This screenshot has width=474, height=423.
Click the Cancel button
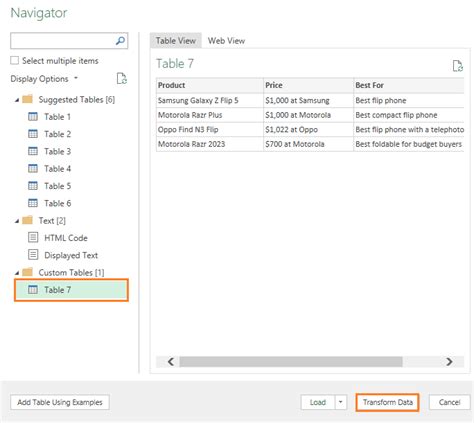click(449, 402)
